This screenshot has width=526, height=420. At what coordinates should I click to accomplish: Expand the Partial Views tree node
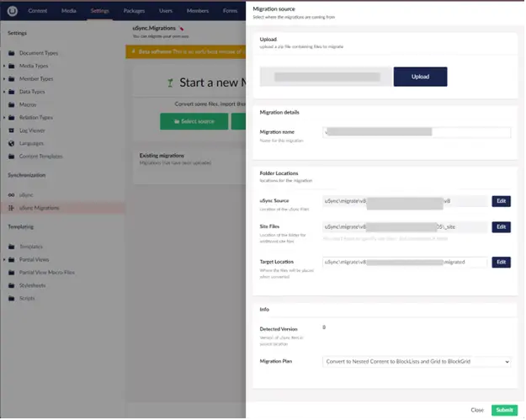pos(4,260)
